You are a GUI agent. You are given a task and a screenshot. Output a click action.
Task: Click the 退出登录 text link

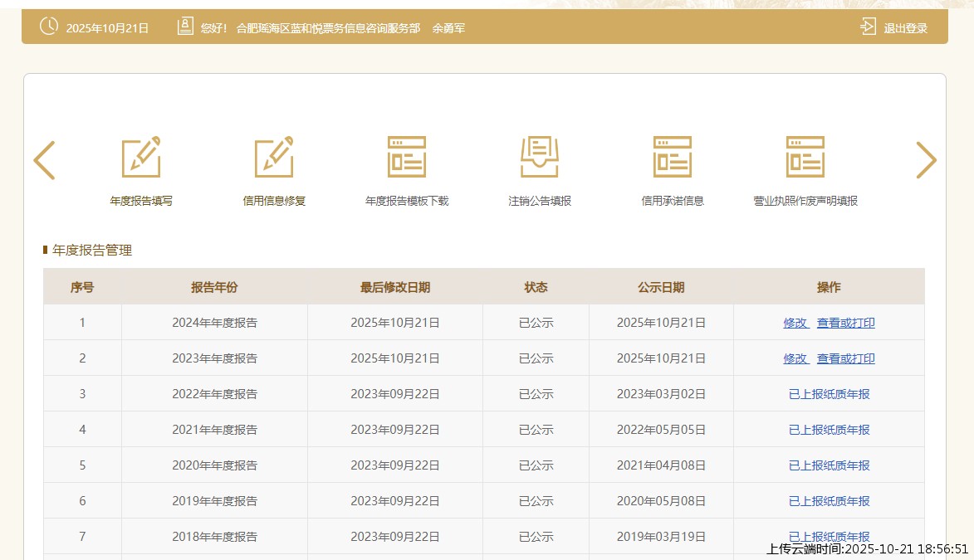click(x=905, y=28)
